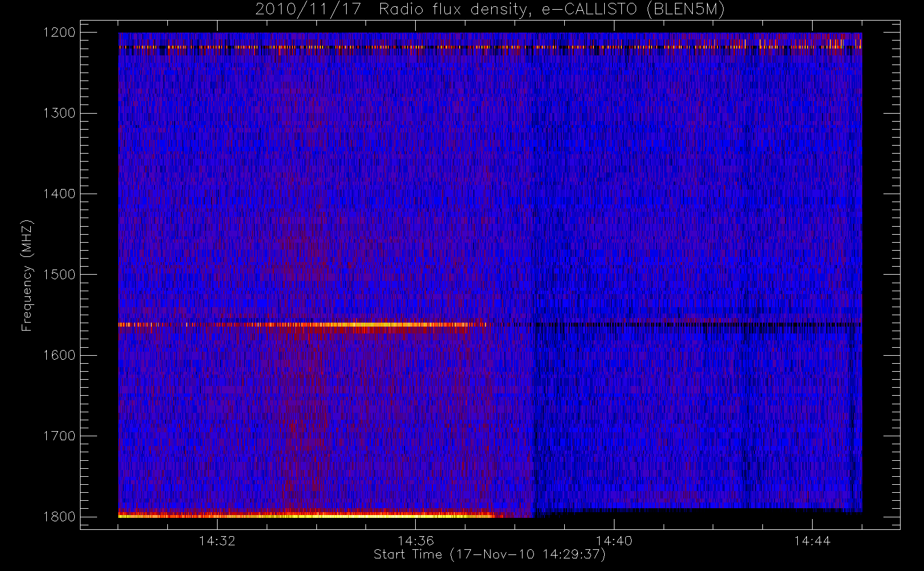Click the 'Start Time (17-Nov-10 14:29:37)' axis label
This screenshot has height=571, width=924.
tap(489, 554)
